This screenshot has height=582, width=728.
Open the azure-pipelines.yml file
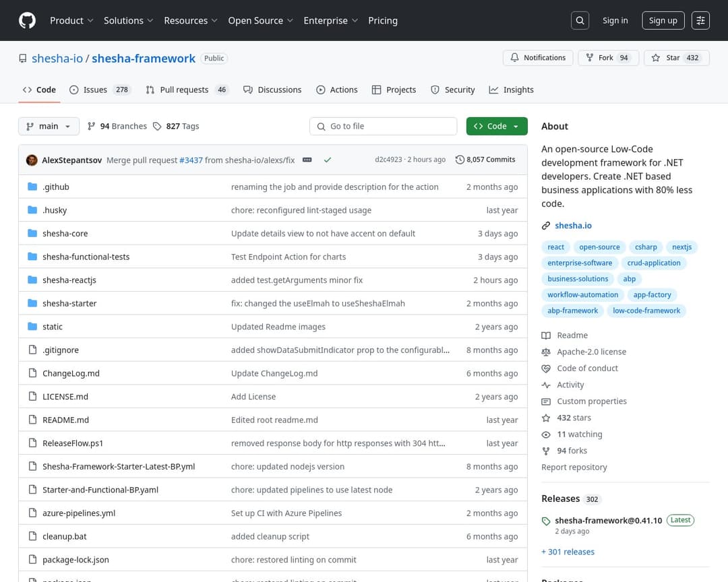79,513
